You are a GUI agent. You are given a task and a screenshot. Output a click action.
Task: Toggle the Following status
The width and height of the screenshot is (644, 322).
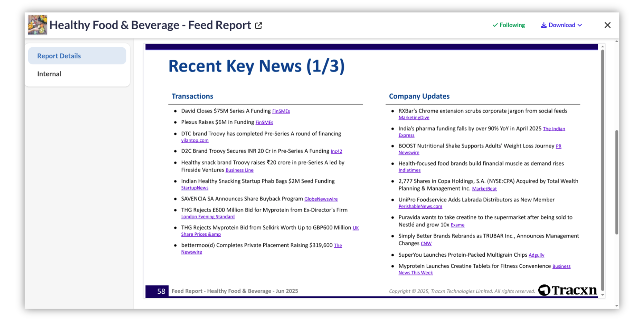508,25
